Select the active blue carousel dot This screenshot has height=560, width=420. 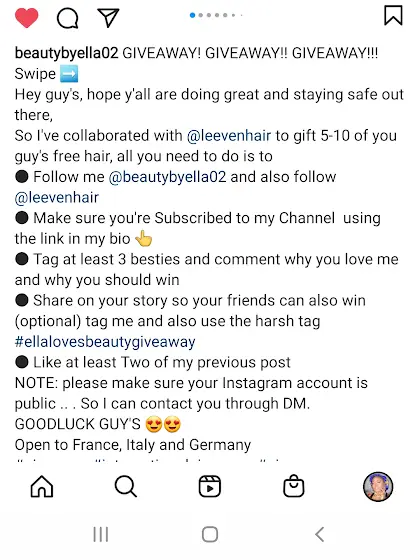pos(192,15)
